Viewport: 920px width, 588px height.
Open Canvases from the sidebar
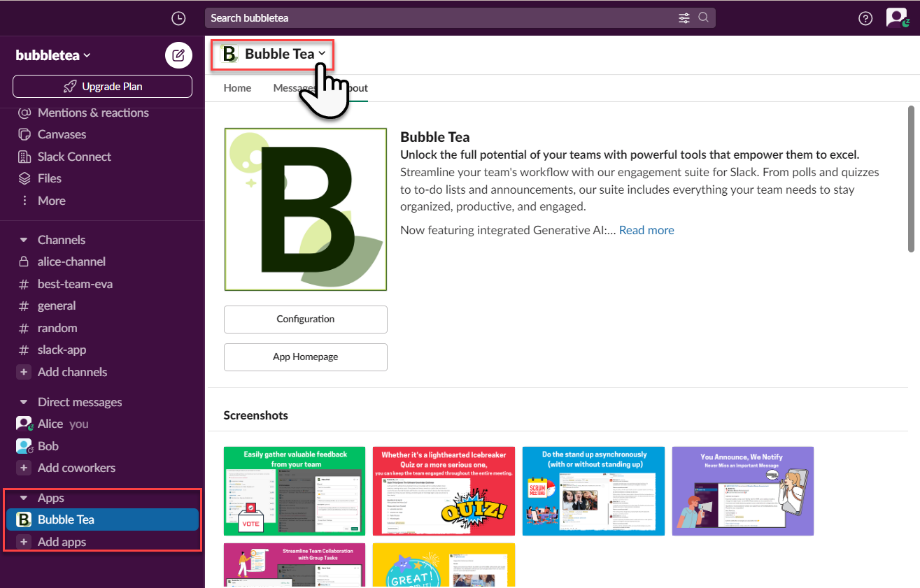[x=62, y=134]
